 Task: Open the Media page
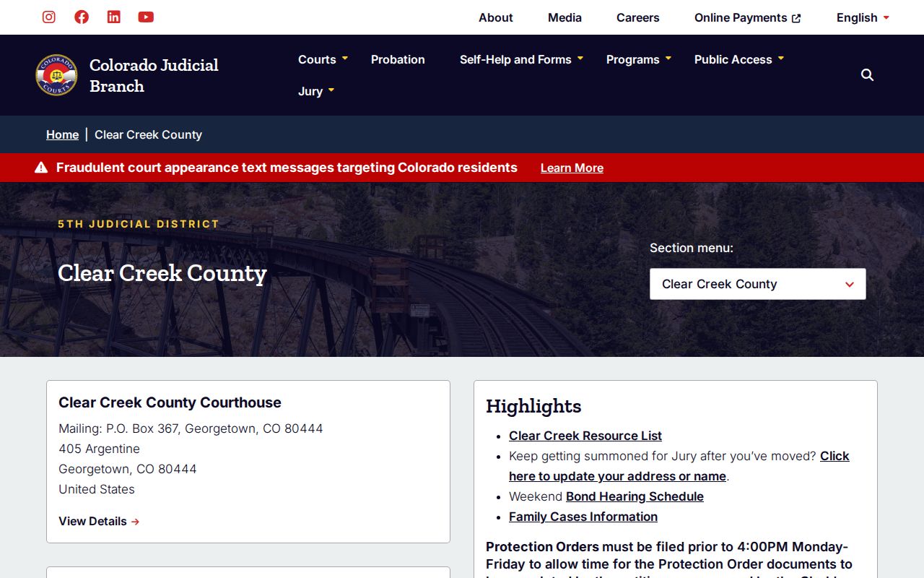(x=565, y=17)
